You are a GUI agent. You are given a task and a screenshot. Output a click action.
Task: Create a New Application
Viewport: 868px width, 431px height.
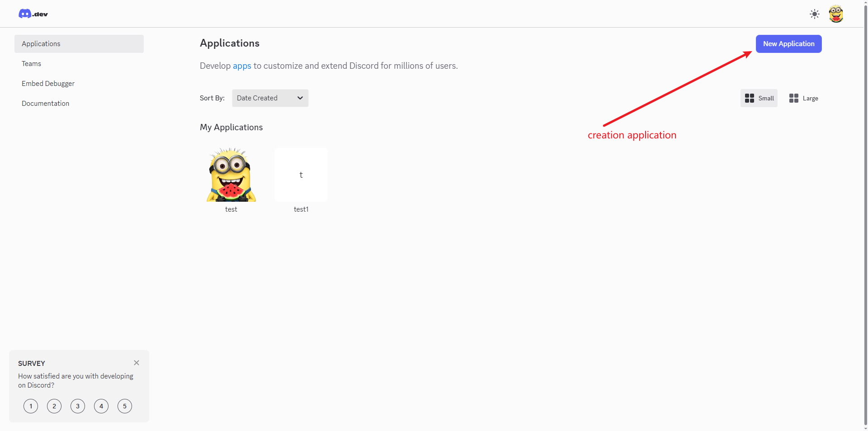point(788,43)
